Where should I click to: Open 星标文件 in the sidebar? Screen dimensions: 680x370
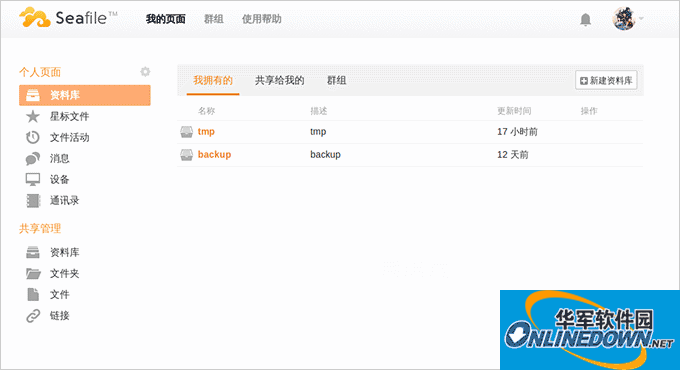pyautogui.click(x=69, y=116)
